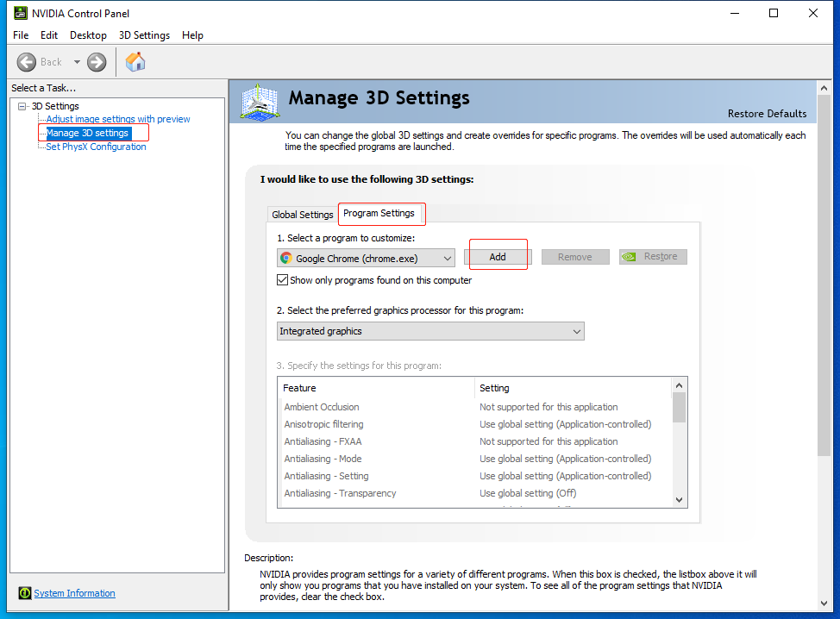
Task: Open the 3D Settings menu
Action: point(144,35)
